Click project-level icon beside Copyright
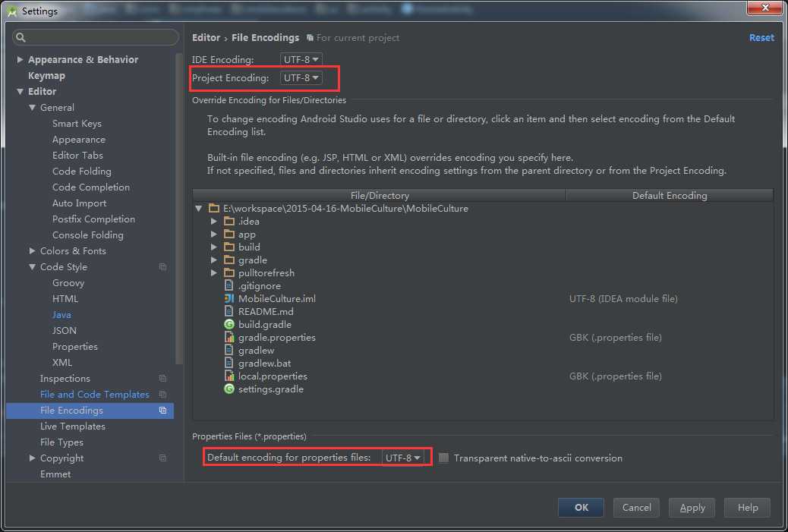 pos(162,458)
